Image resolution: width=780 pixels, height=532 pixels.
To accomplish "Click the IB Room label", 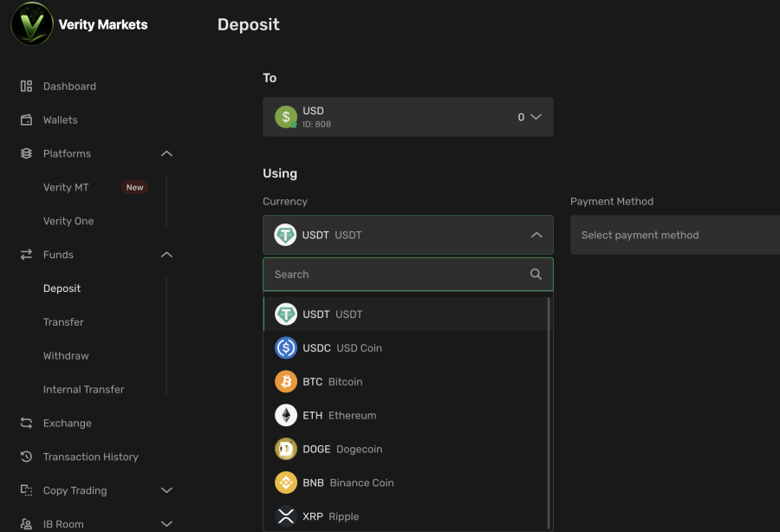I will pyautogui.click(x=63, y=524).
